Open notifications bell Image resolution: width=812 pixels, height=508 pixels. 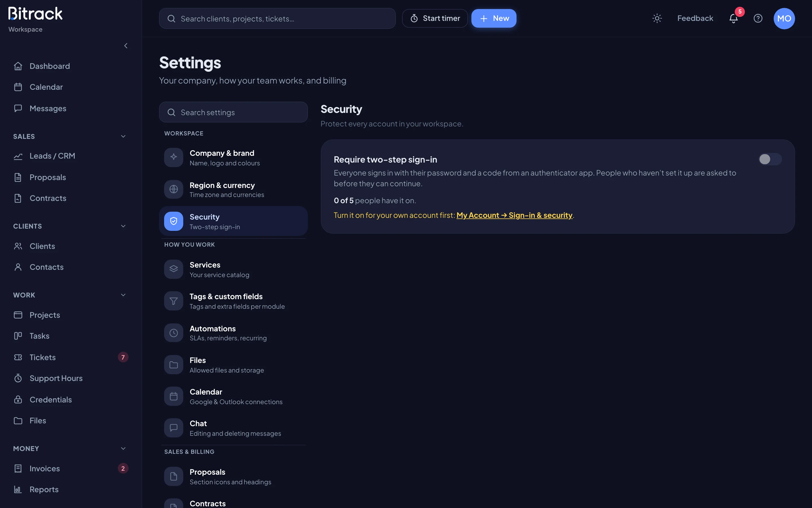tap(734, 18)
